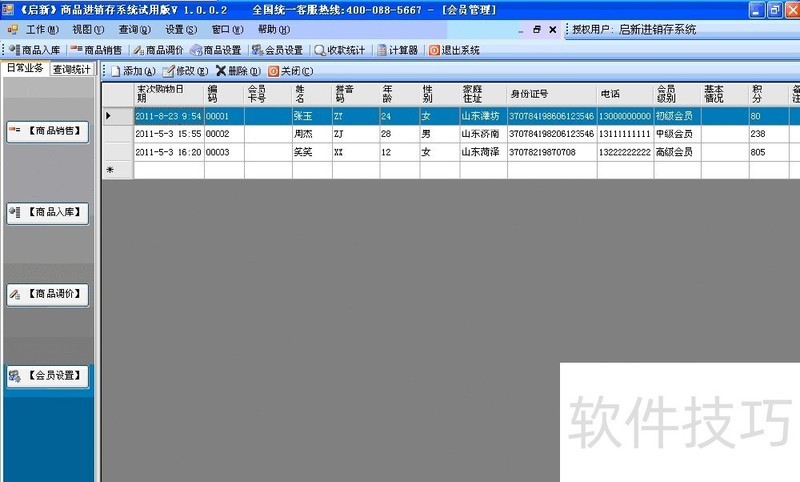The height and width of the screenshot is (482, 800).
Task: Switch to the 查询统计 tab
Action: [x=72, y=69]
